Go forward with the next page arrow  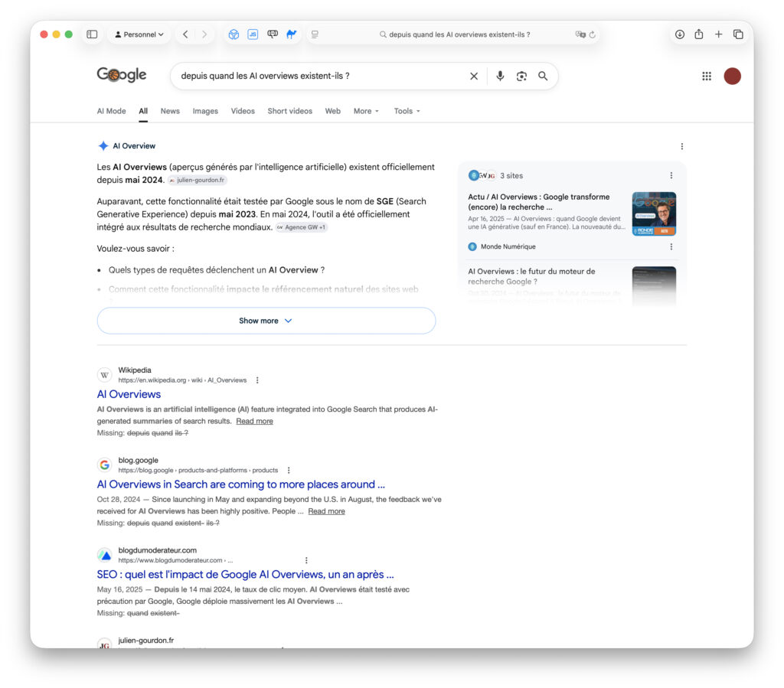204,34
